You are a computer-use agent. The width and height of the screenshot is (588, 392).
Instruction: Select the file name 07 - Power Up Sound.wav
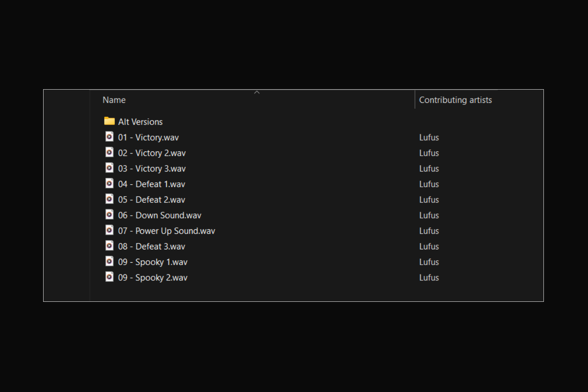click(x=167, y=231)
